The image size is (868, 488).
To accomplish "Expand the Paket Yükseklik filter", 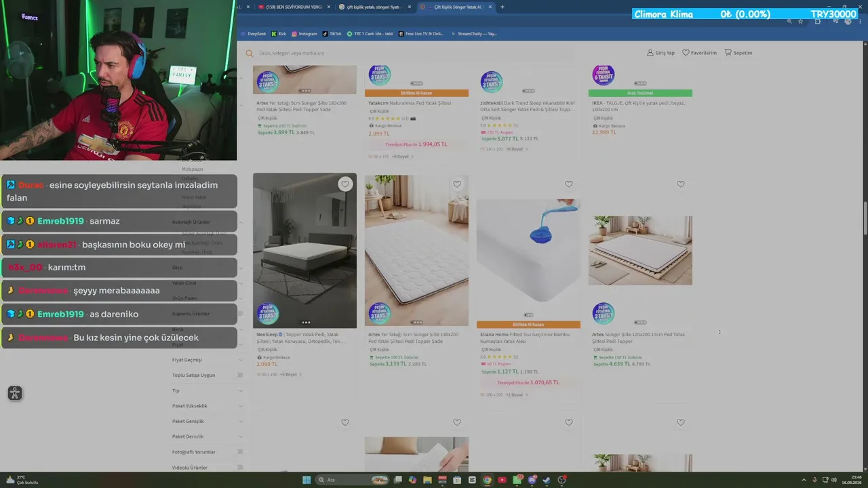I will tap(207, 406).
